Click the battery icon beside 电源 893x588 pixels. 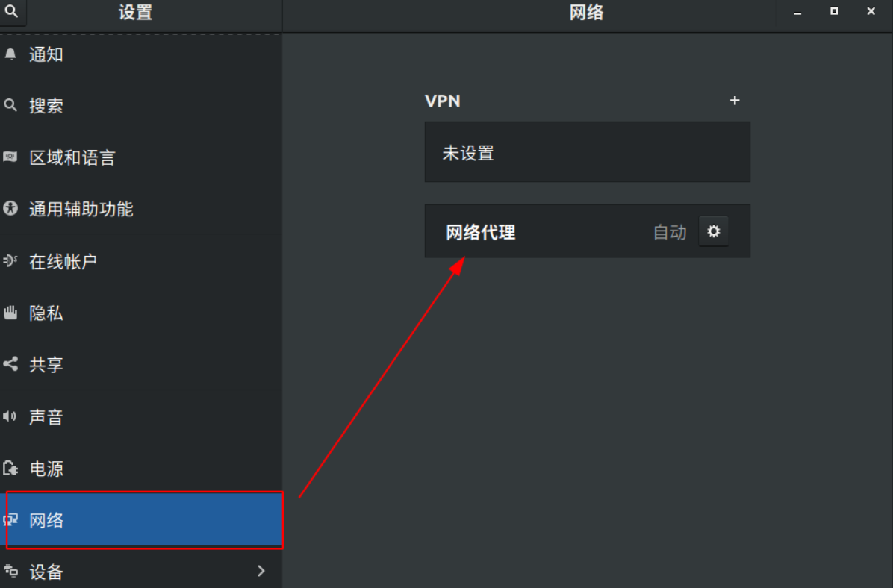pos(10,469)
